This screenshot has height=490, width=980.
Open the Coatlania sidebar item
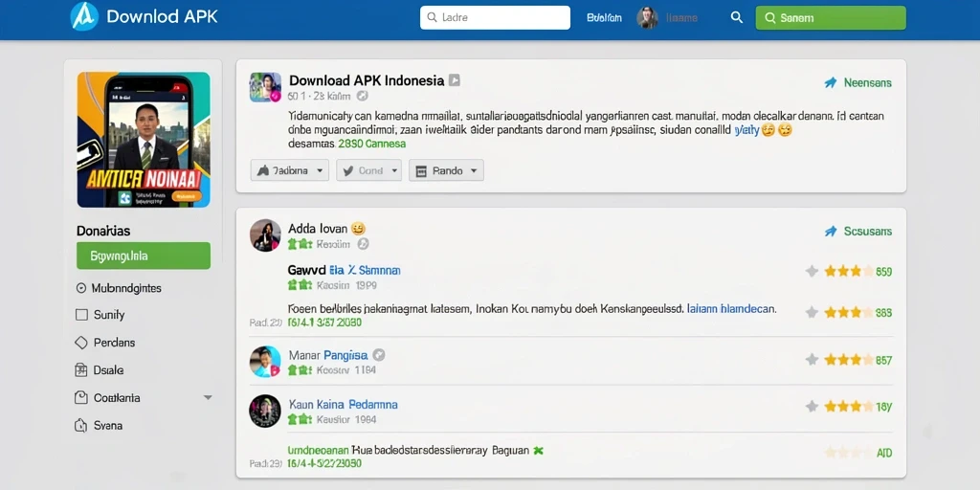[107, 397]
